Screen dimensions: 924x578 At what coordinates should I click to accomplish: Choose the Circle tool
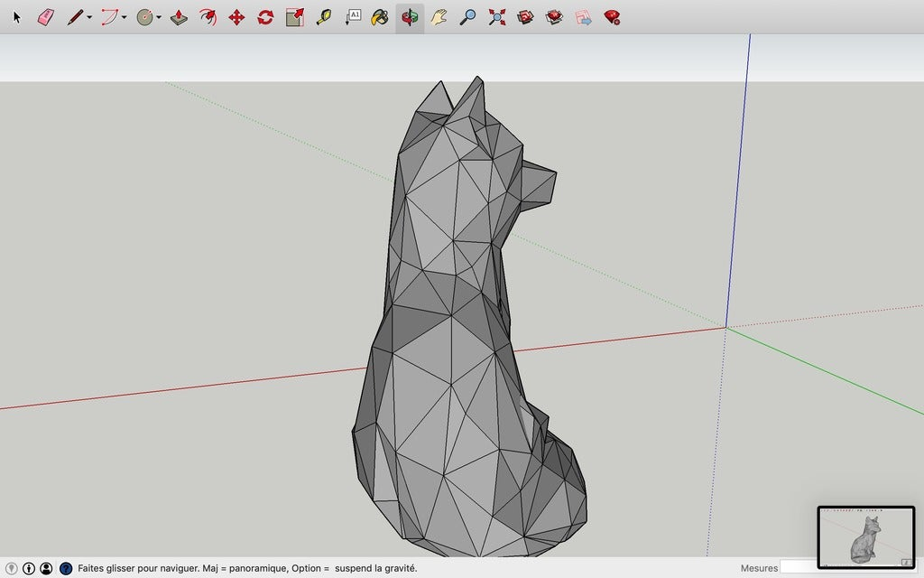tap(144, 16)
